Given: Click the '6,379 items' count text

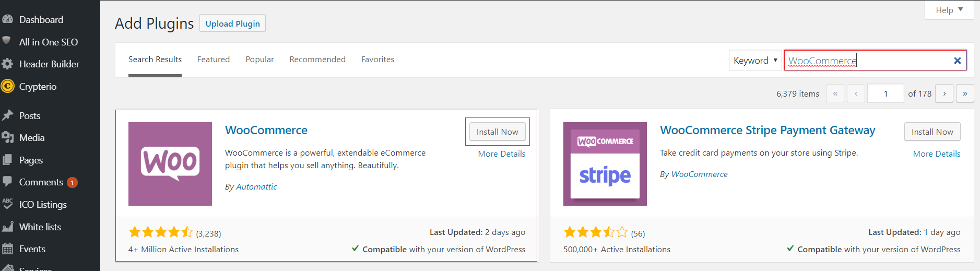Looking at the screenshot, I should point(798,93).
